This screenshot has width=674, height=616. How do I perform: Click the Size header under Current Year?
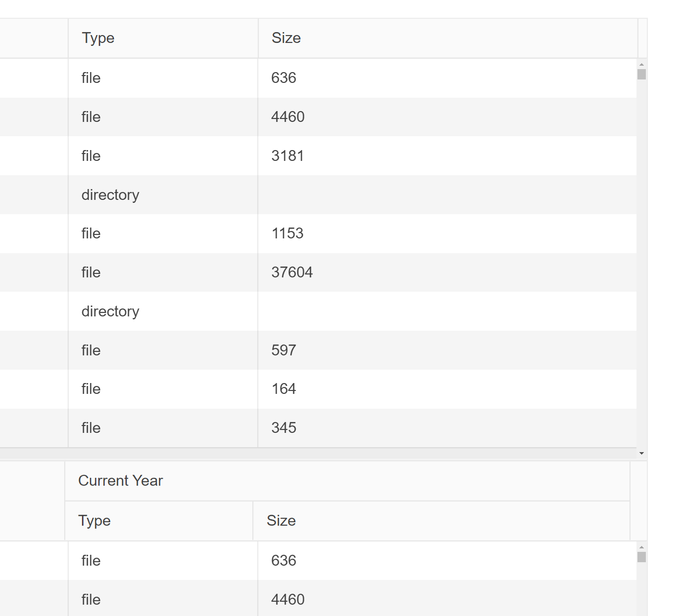coord(281,520)
